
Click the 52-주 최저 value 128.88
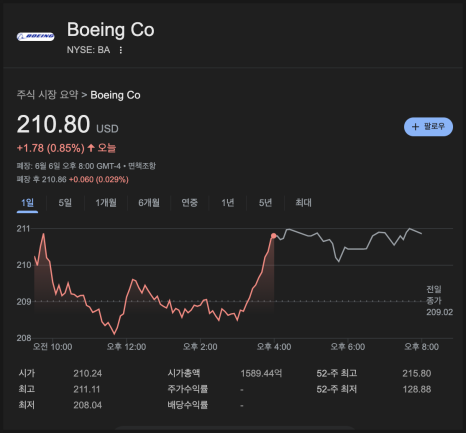pos(417,389)
